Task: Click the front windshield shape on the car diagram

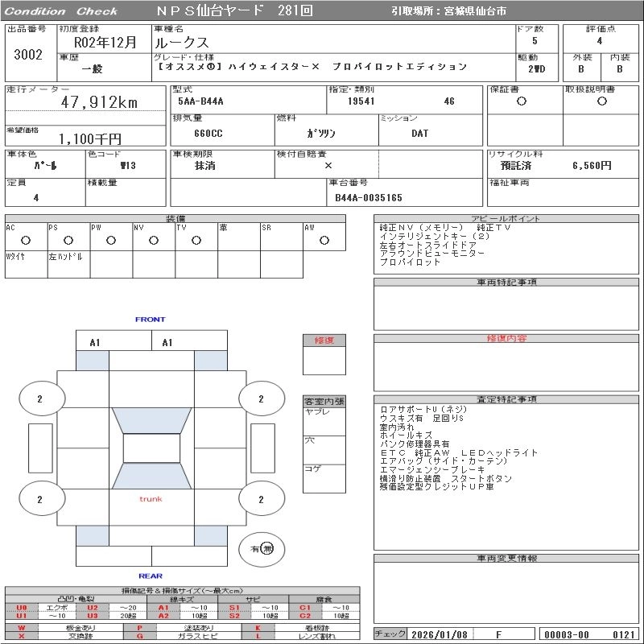Action: (151, 421)
